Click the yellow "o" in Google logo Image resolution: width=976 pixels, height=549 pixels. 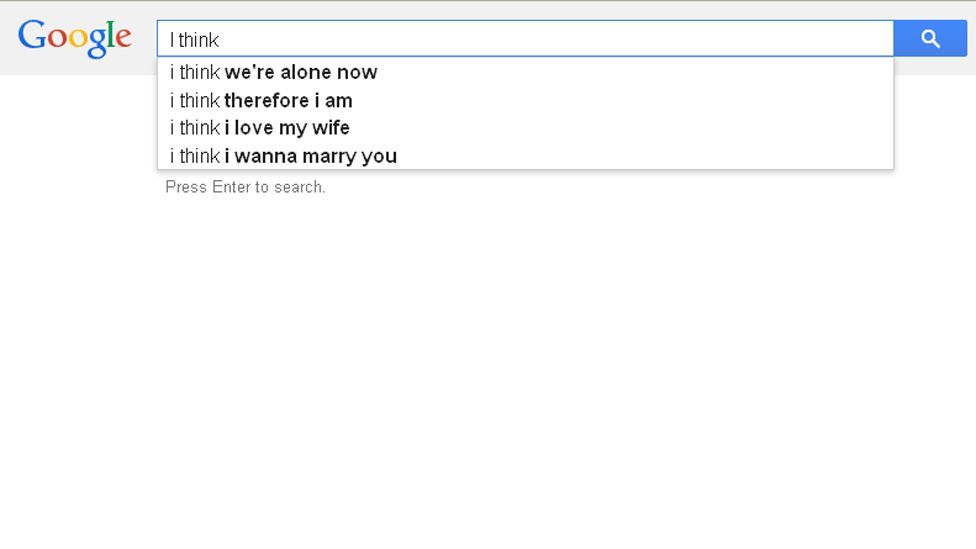[78, 38]
